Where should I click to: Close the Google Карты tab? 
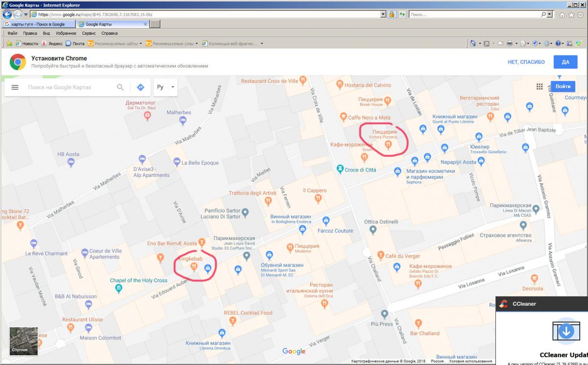(x=145, y=24)
